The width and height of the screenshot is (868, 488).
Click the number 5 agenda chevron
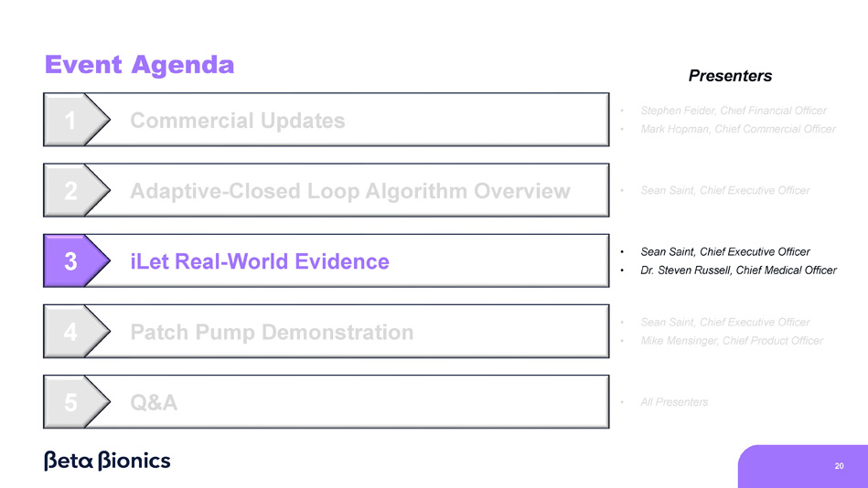(x=71, y=402)
